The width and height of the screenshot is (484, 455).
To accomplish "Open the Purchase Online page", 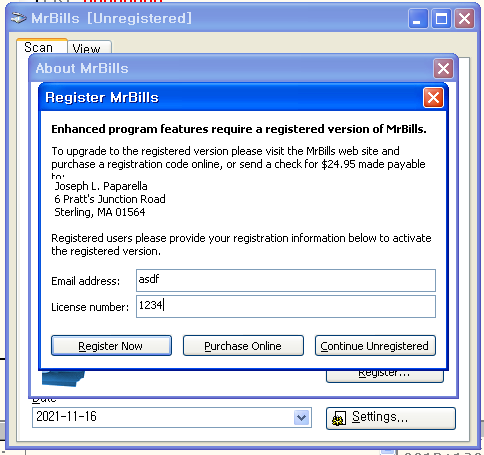I will (x=243, y=346).
